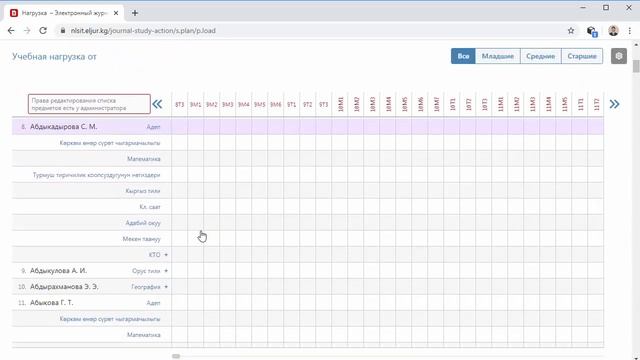This screenshot has height=360, width=640.
Task: Click the 9М4 class column header
Action: tap(244, 104)
